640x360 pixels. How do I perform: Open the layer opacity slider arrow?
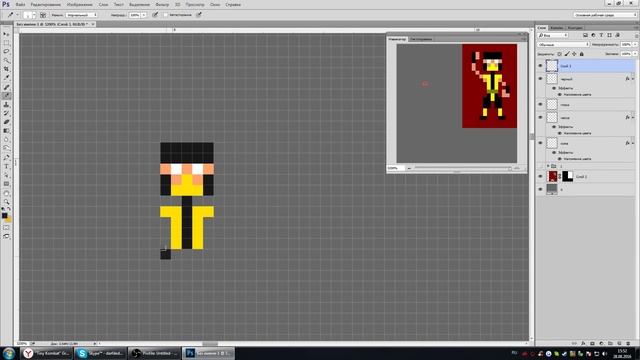pos(634,44)
